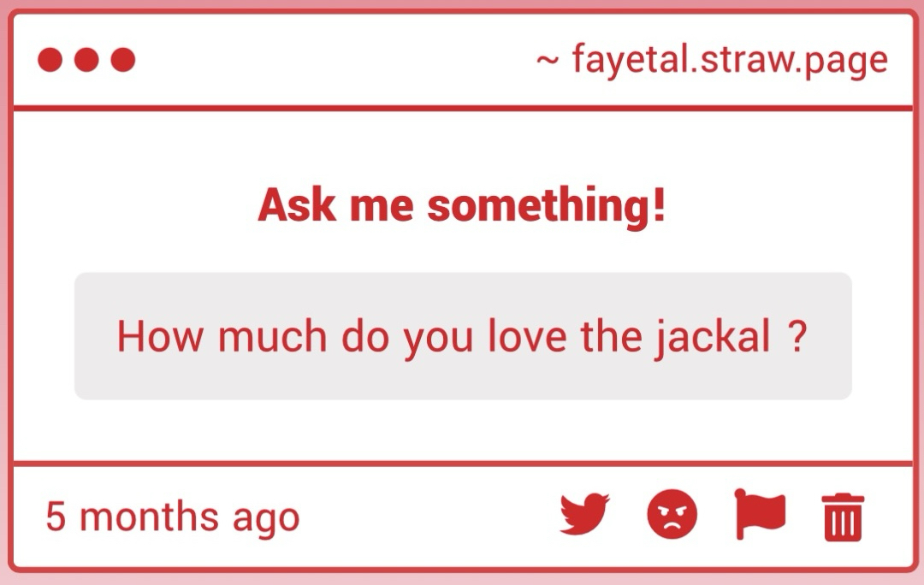This screenshot has width=924, height=585.
Task: Click the rightmost of three red dots
Action: coord(123,60)
